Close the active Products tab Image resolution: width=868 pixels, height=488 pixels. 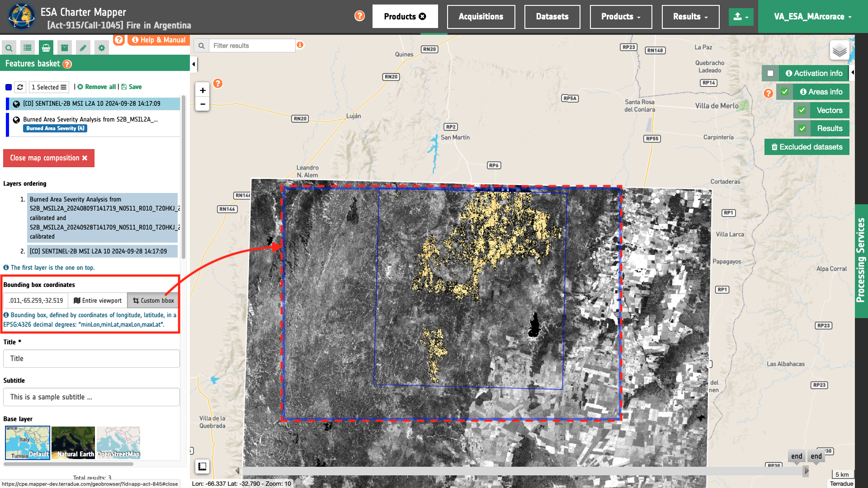pyautogui.click(x=423, y=16)
